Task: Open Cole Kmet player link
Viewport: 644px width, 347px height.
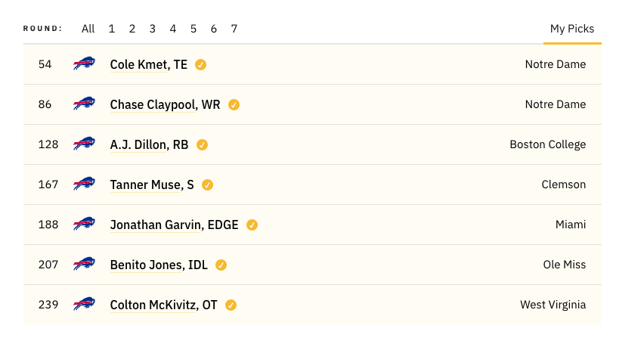Action: [x=149, y=64]
